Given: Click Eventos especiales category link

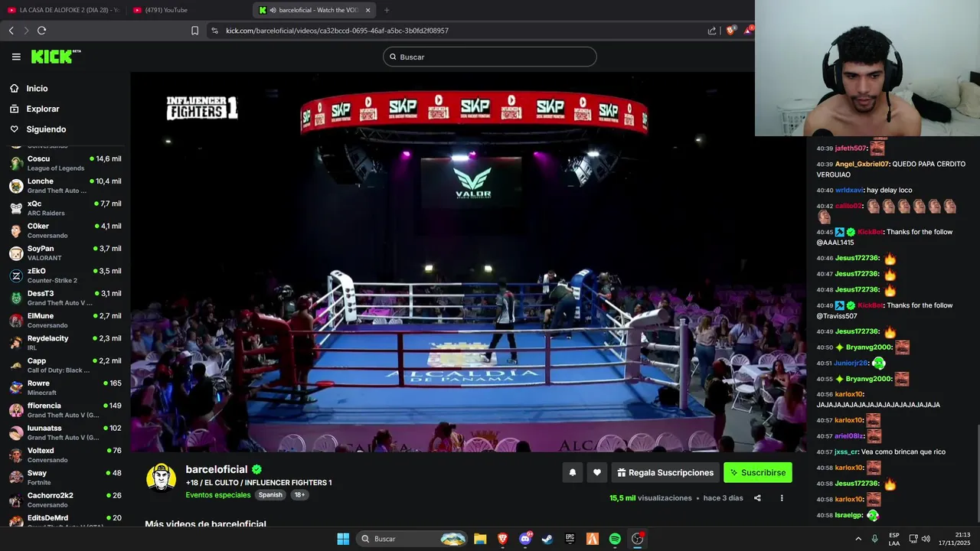Looking at the screenshot, I should click(x=218, y=495).
